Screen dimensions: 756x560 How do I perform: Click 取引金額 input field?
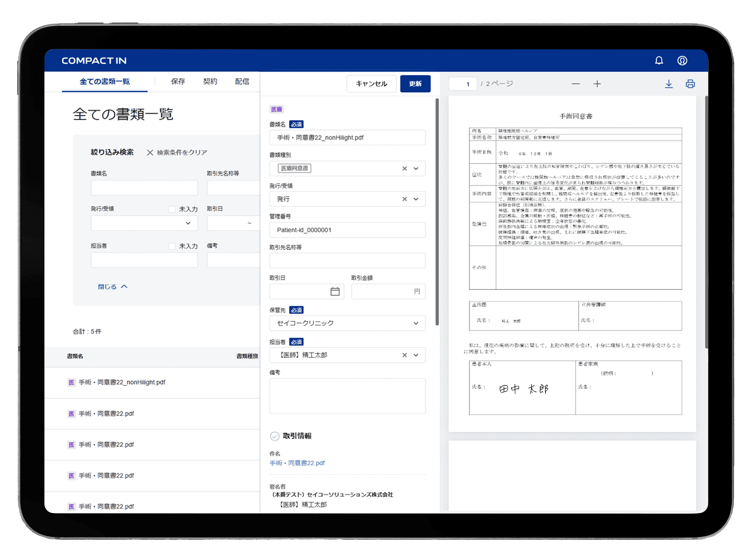(x=388, y=291)
